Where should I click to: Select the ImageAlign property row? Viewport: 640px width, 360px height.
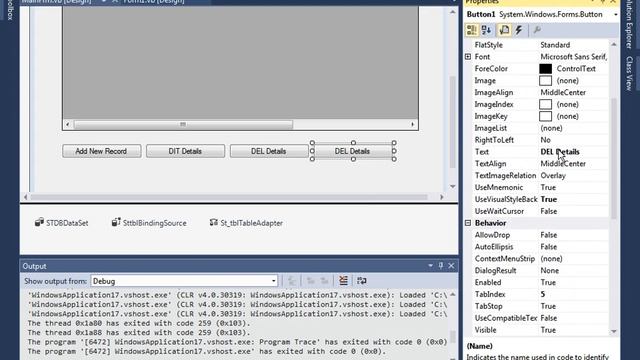point(540,92)
